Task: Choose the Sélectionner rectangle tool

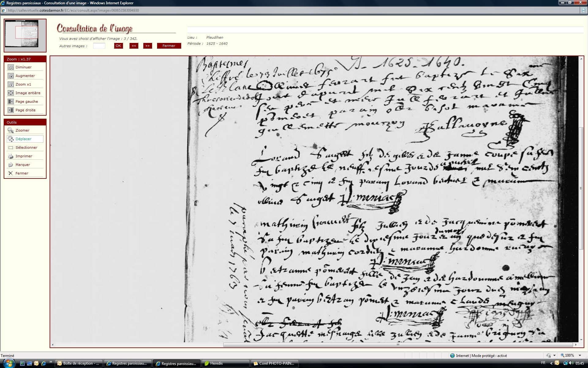Action: (x=11, y=148)
